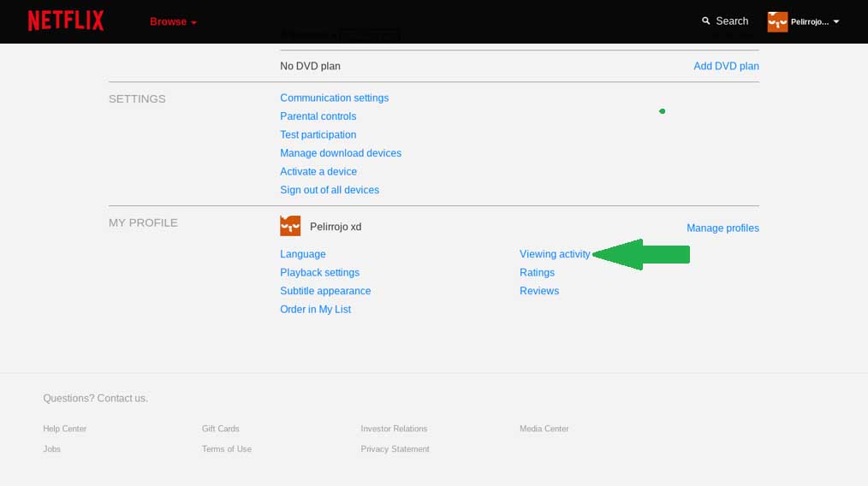Viewport: 868px width, 486px height.
Task: Open the Ratings page
Action: [537, 272]
